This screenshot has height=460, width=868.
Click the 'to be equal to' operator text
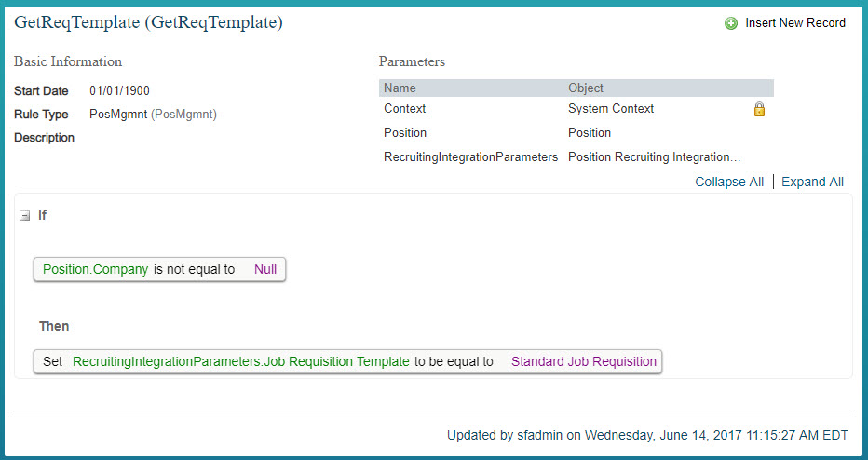454,361
